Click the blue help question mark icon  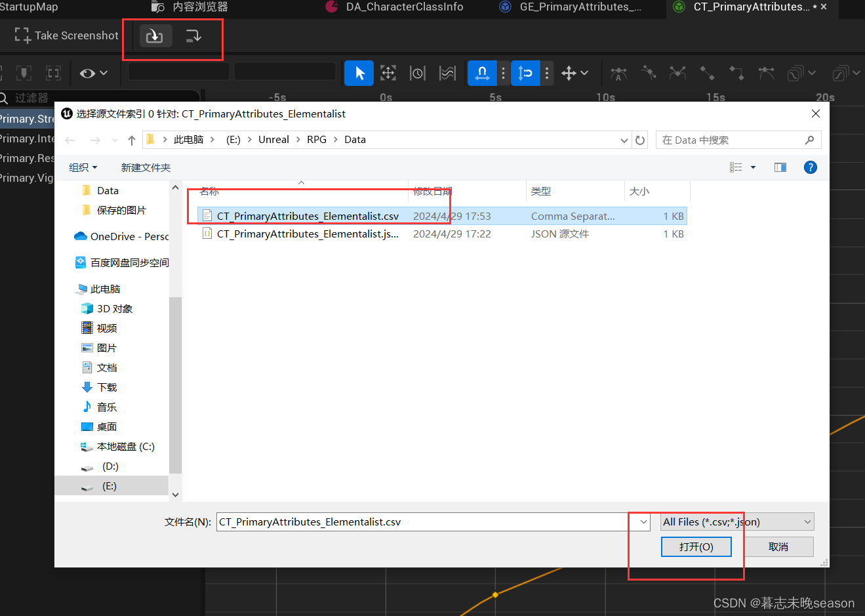click(x=811, y=167)
